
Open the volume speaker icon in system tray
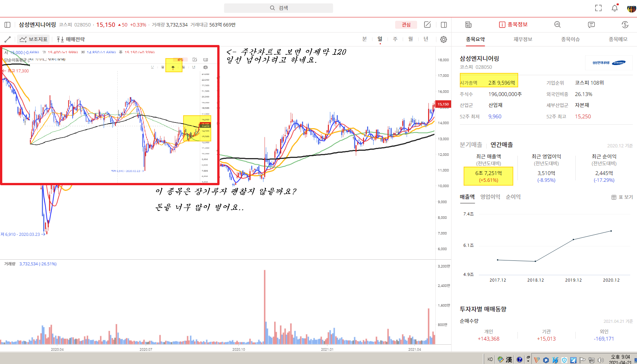click(600, 360)
